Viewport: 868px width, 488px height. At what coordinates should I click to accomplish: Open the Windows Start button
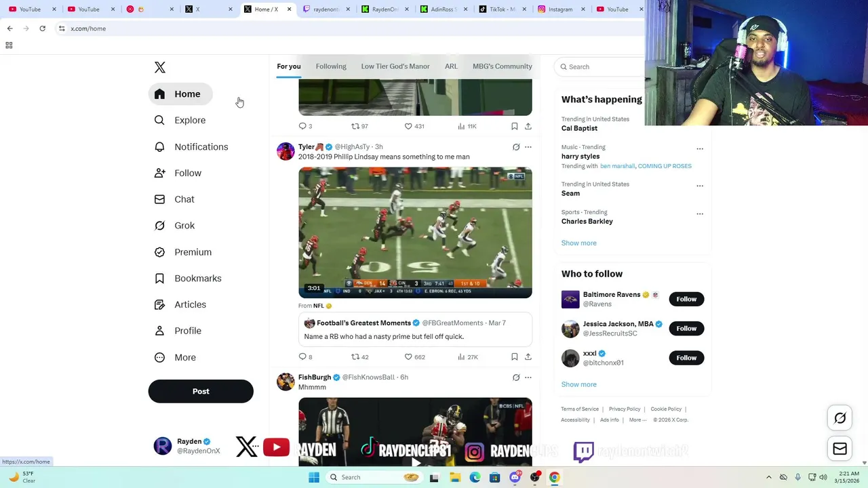[x=314, y=477]
